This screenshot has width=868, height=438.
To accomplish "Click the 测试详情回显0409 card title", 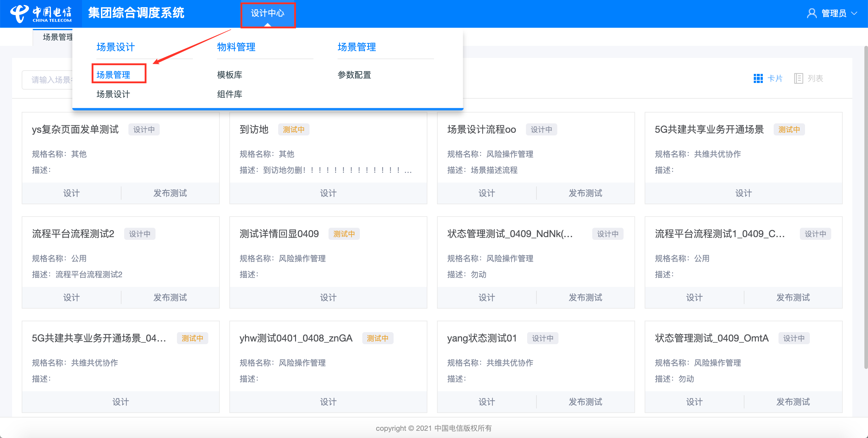I will pyautogui.click(x=279, y=234).
